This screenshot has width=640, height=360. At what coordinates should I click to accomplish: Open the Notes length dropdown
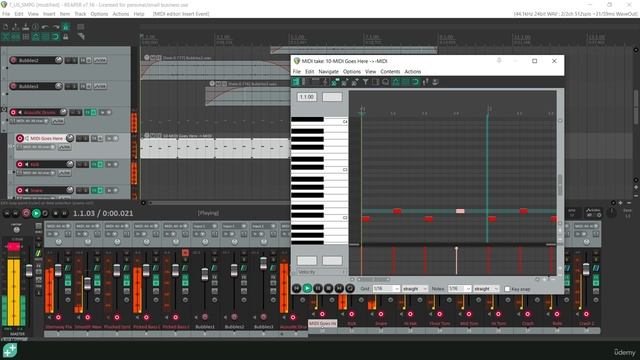click(x=459, y=289)
